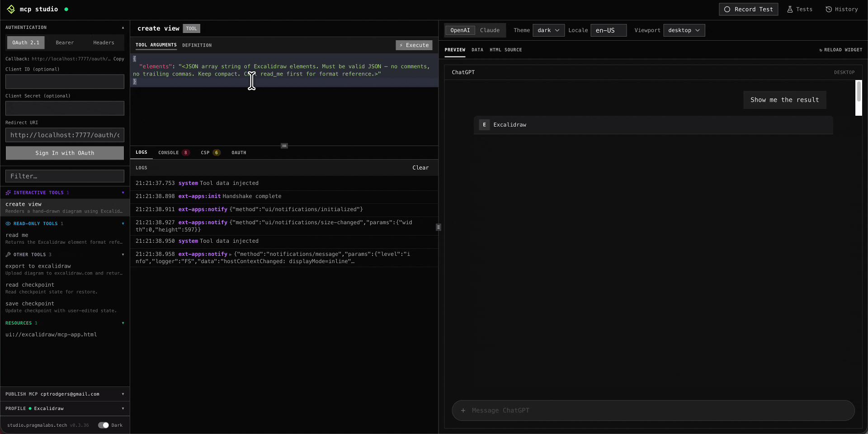This screenshot has height=434, width=868.
Task: Switch to the Data tab
Action: coord(477,50)
